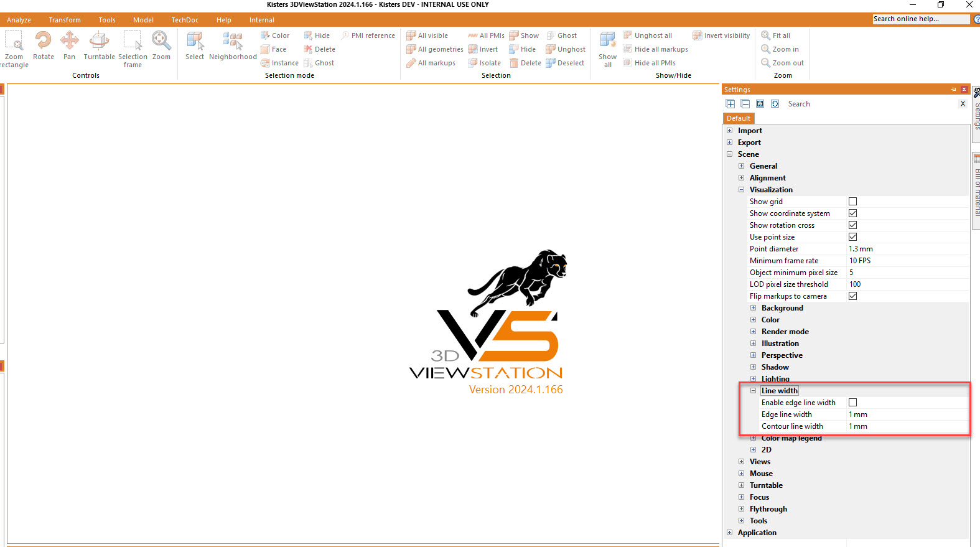
Task: Open the Help ribbon tab
Action: click(223, 20)
